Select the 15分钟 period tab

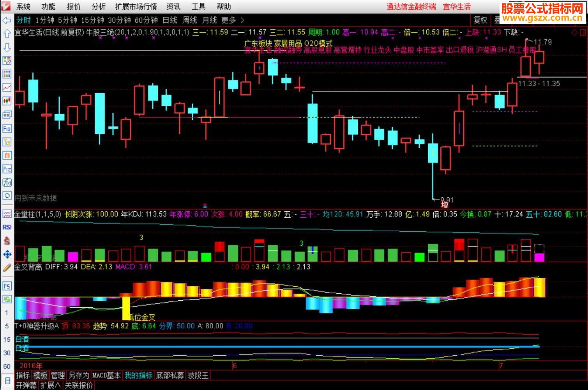coord(93,20)
